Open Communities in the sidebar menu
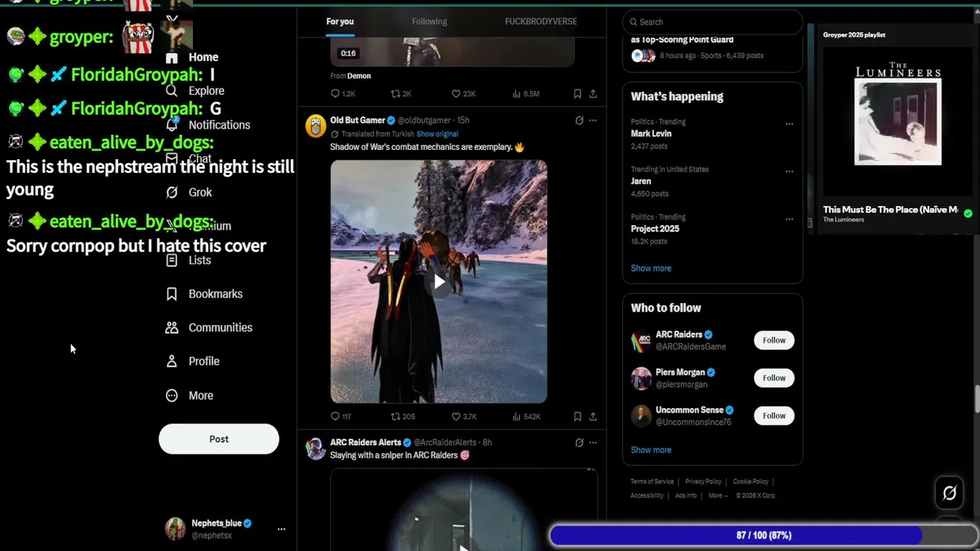Image resolution: width=980 pixels, height=551 pixels. [x=220, y=328]
